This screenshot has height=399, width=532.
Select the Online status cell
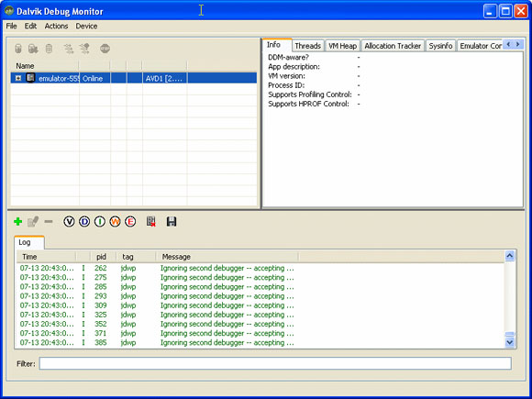[x=94, y=78]
